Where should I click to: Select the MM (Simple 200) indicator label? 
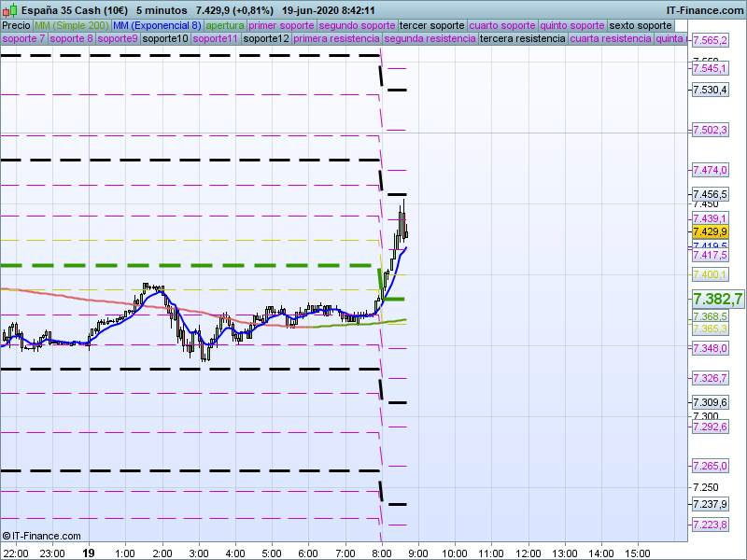point(71,25)
